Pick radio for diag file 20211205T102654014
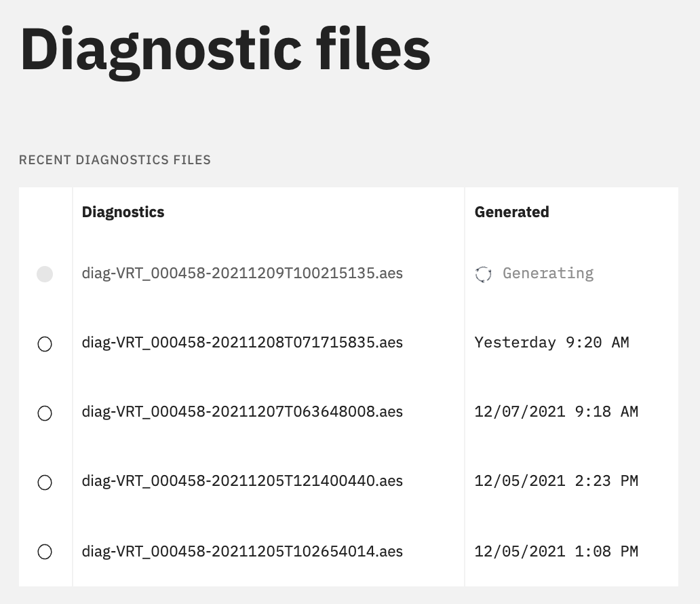The width and height of the screenshot is (700, 604). tap(45, 552)
